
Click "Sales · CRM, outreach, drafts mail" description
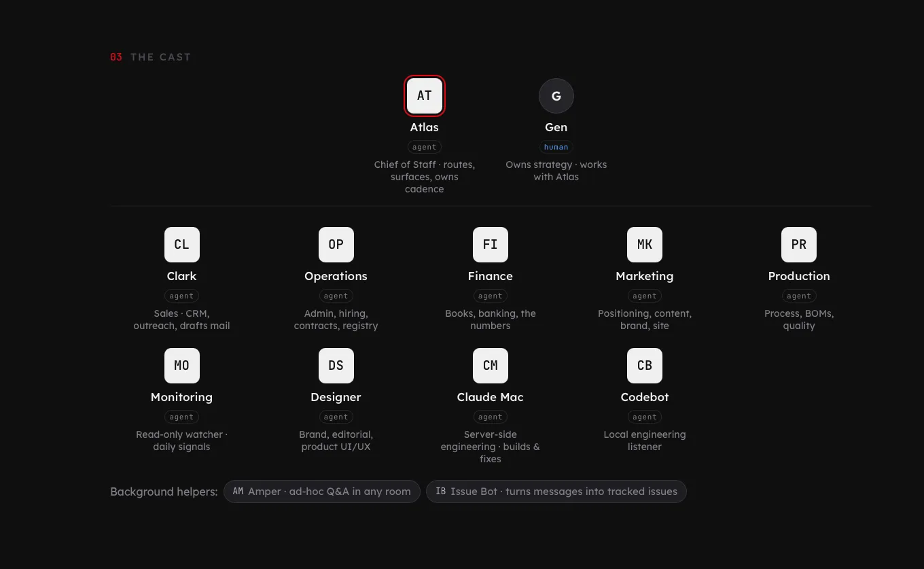(x=182, y=320)
